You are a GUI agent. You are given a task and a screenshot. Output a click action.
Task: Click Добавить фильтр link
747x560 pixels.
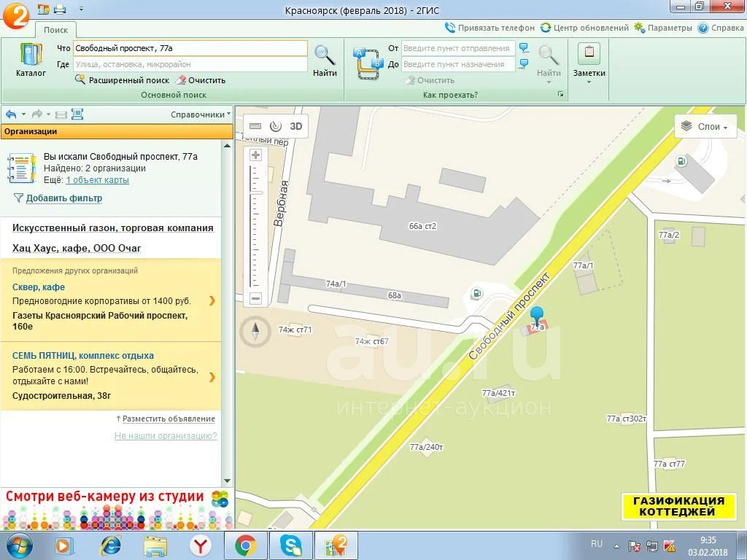pos(64,198)
